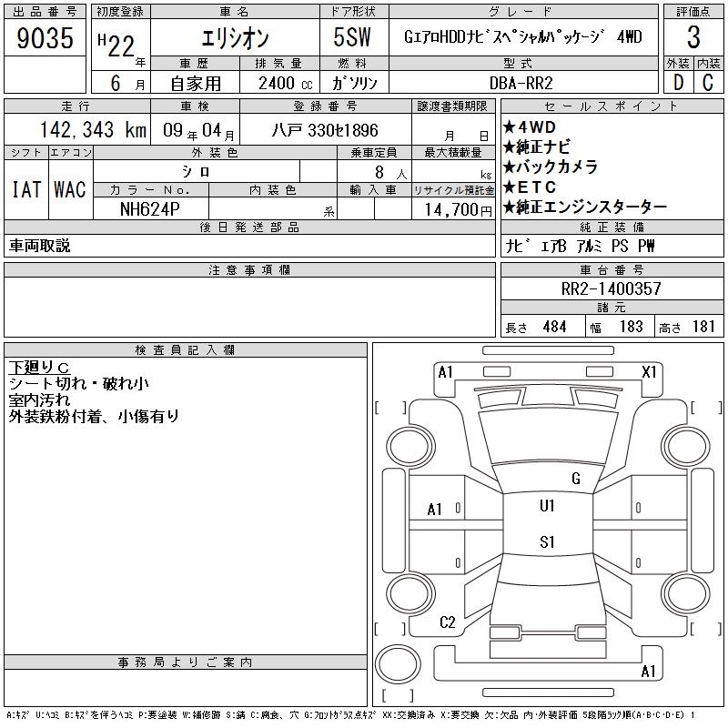
Task: Click the 出品番号 header
Action: click(x=45, y=12)
